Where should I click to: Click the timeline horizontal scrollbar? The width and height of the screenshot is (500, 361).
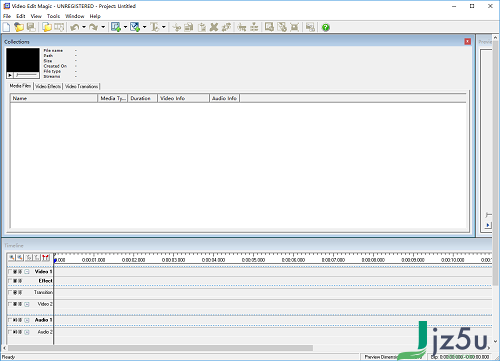[x=161, y=348]
